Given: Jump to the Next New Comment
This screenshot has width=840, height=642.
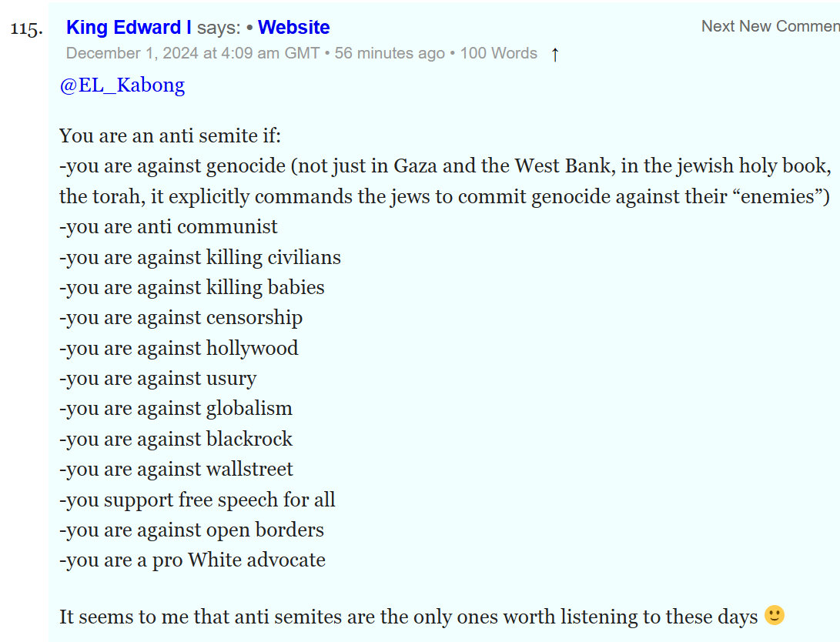Looking at the screenshot, I should click(770, 26).
